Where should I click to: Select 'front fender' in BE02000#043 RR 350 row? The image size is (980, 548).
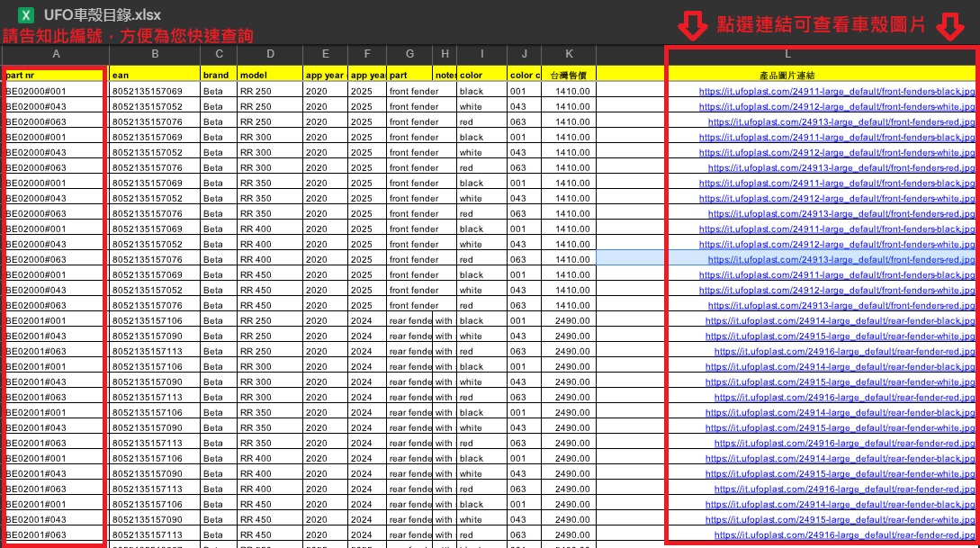pos(414,198)
